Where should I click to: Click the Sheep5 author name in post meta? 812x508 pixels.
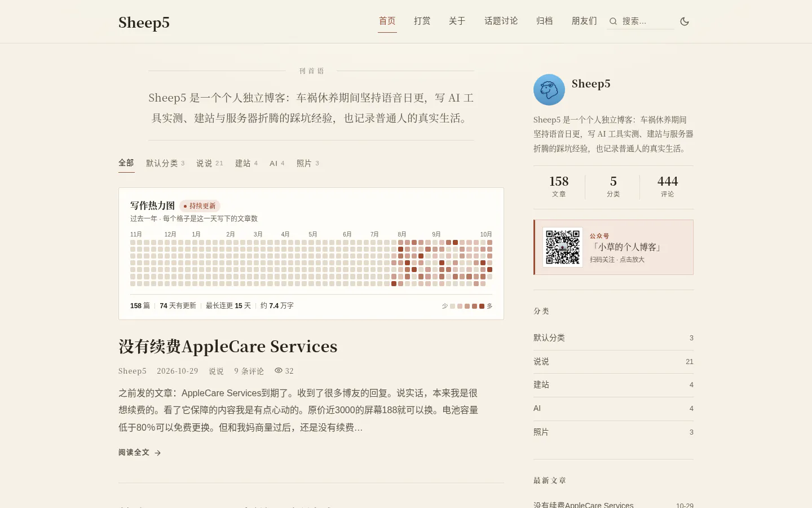coord(133,371)
